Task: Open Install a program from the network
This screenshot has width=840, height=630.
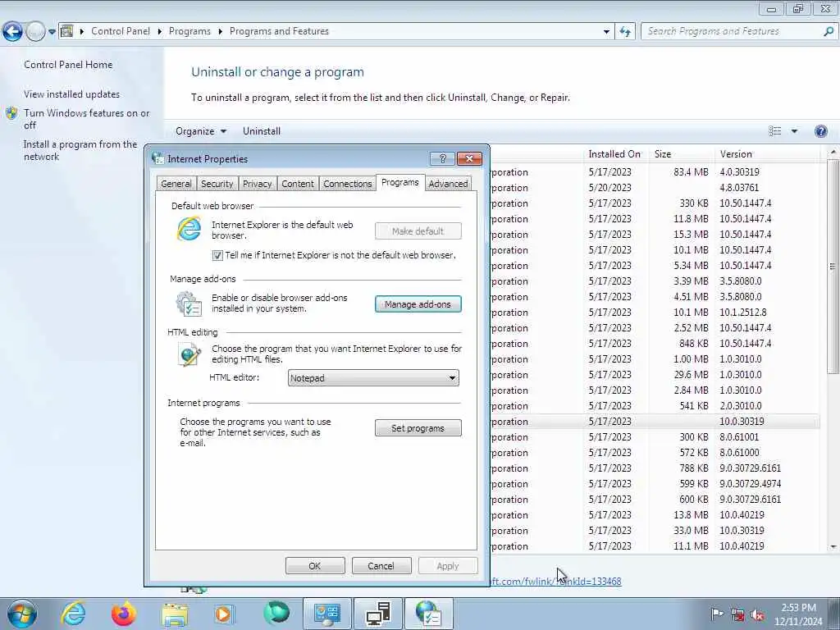Action: click(x=80, y=151)
